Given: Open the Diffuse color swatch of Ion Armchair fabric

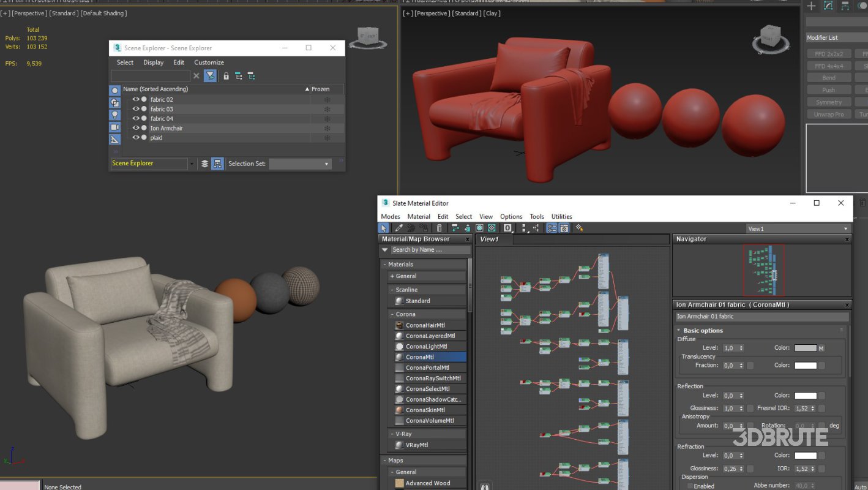Looking at the screenshot, I should point(807,347).
